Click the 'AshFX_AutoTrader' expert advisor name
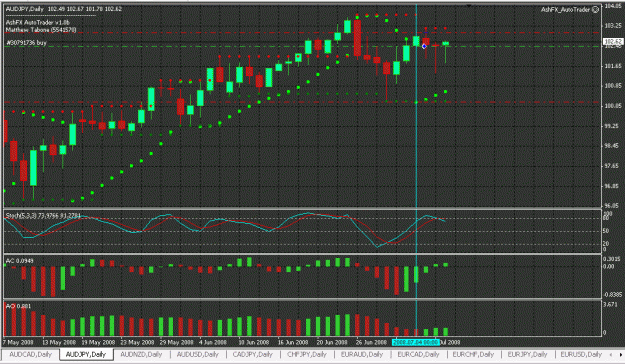 click(x=565, y=10)
